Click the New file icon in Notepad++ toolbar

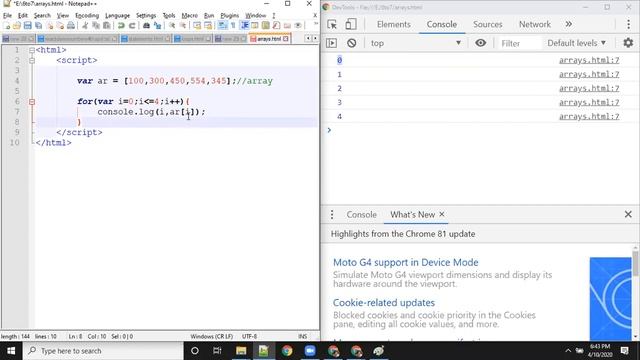pyautogui.click(x=7, y=26)
